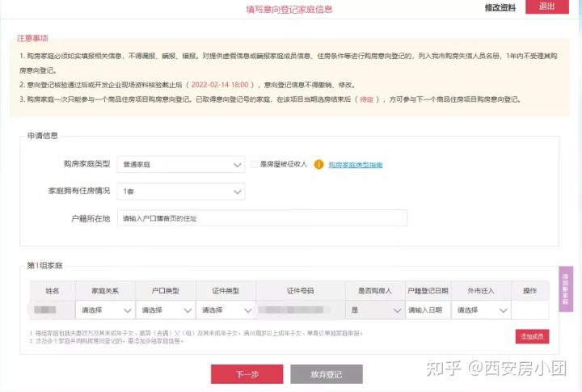Click the red 待定 text in notice 3

click(366, 99)
